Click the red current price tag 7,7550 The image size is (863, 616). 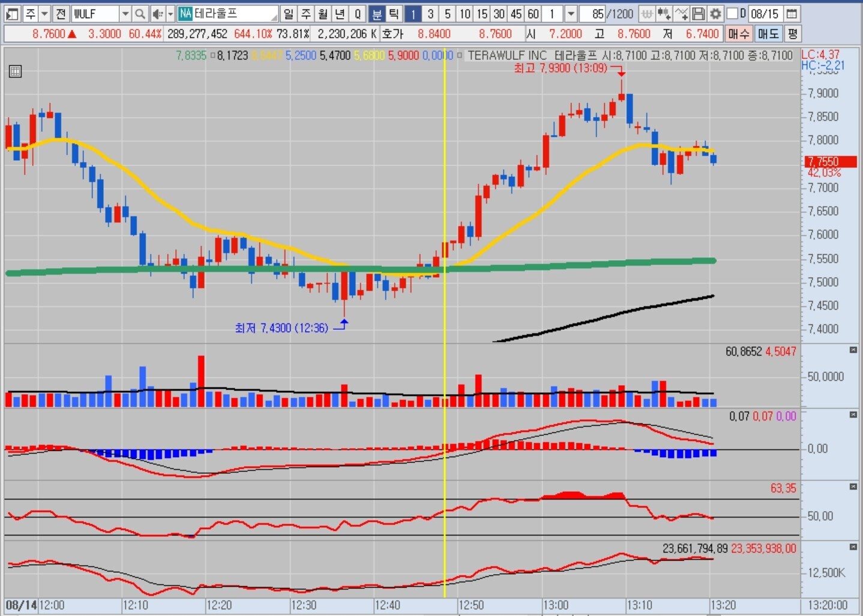[x=831, y=162]
